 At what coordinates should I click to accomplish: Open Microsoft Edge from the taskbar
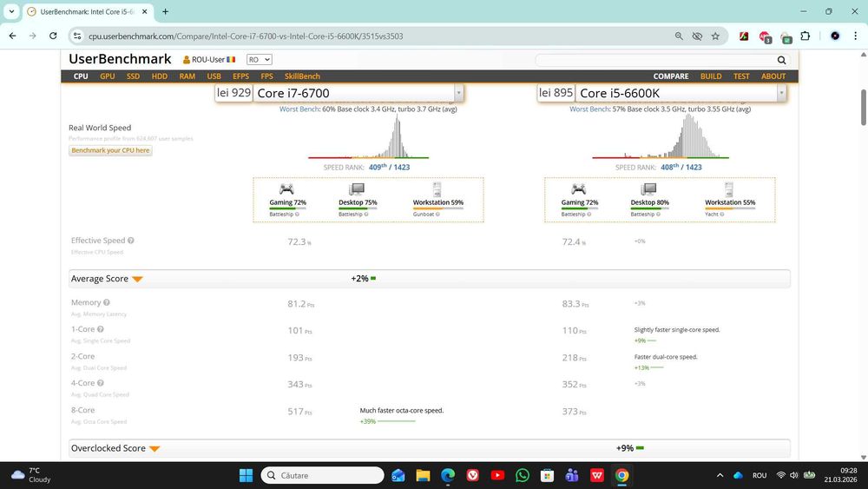click(x=447, y=475)
